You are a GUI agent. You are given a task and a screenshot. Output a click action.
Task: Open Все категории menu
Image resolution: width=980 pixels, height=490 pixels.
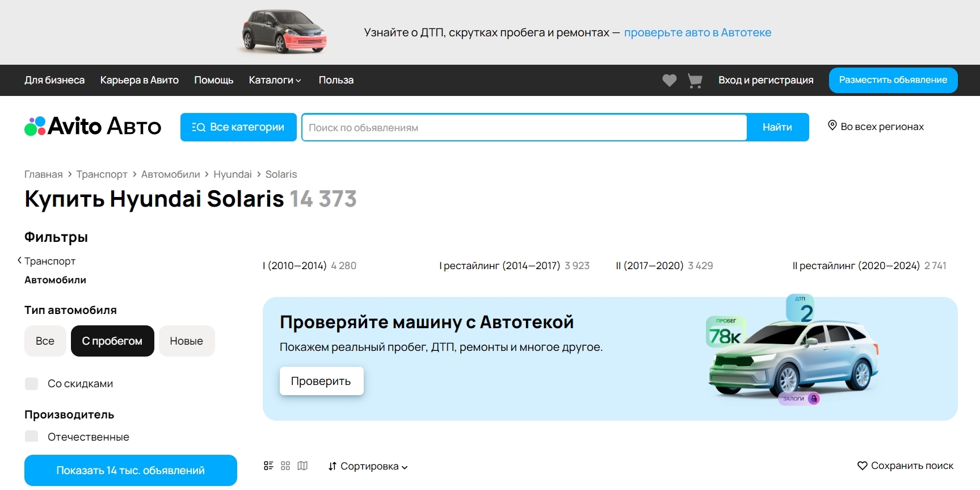238,127
